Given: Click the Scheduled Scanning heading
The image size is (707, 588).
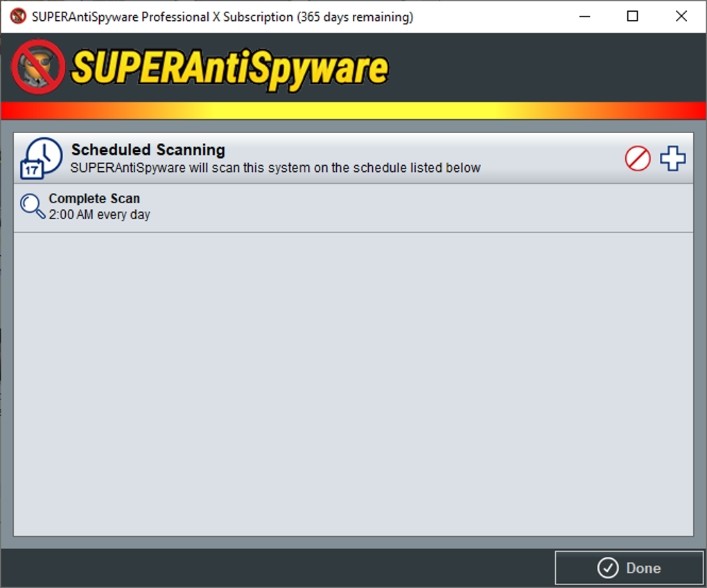Looking at the screenshot, I should [x=148, y=150].
